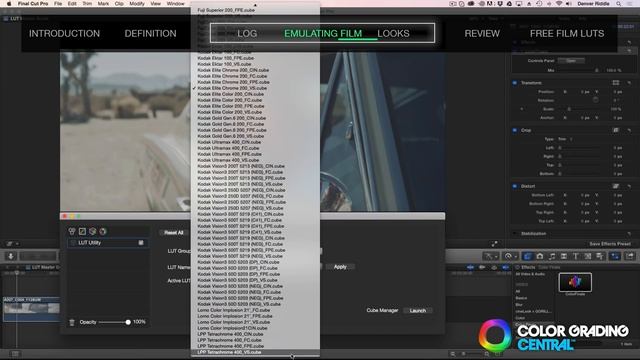Open the Titles browser T icon
Screen dimensions: 640x360
pos(576,256)
